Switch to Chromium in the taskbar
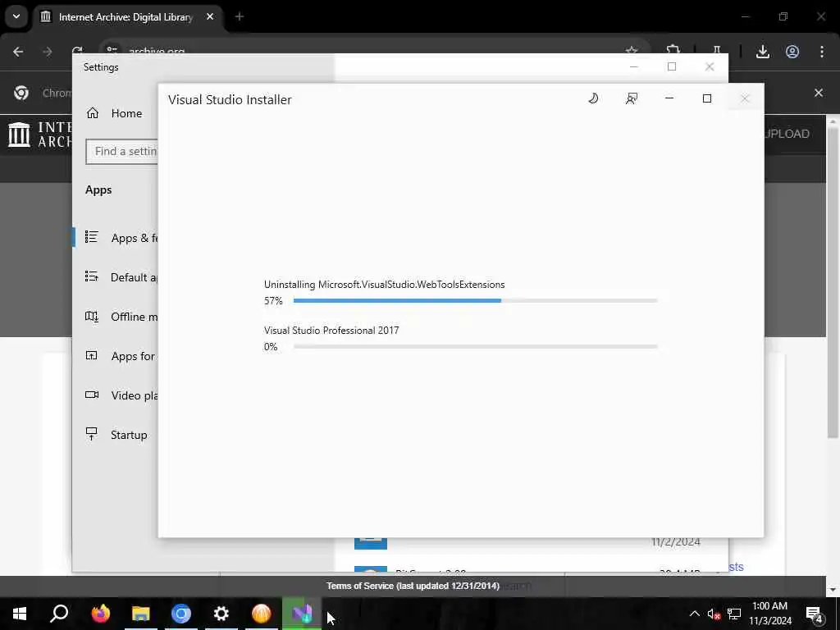The width and height of the screenshot is (840, 630). (181, 614)
